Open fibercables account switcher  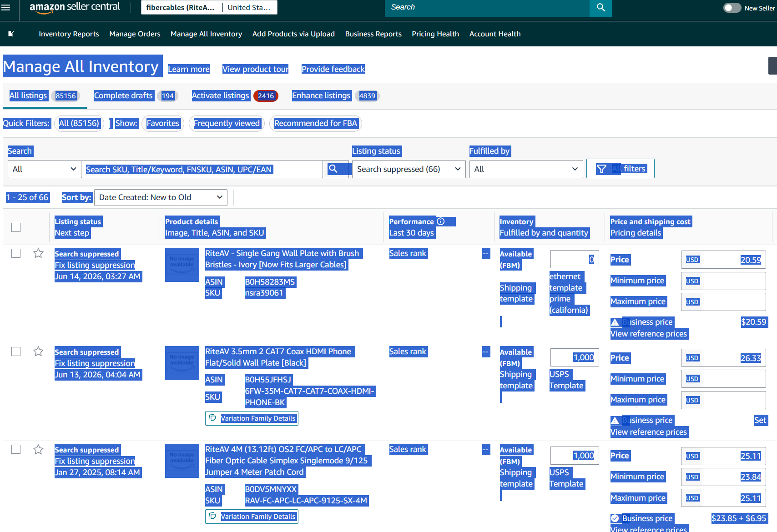tap(181, 7)
